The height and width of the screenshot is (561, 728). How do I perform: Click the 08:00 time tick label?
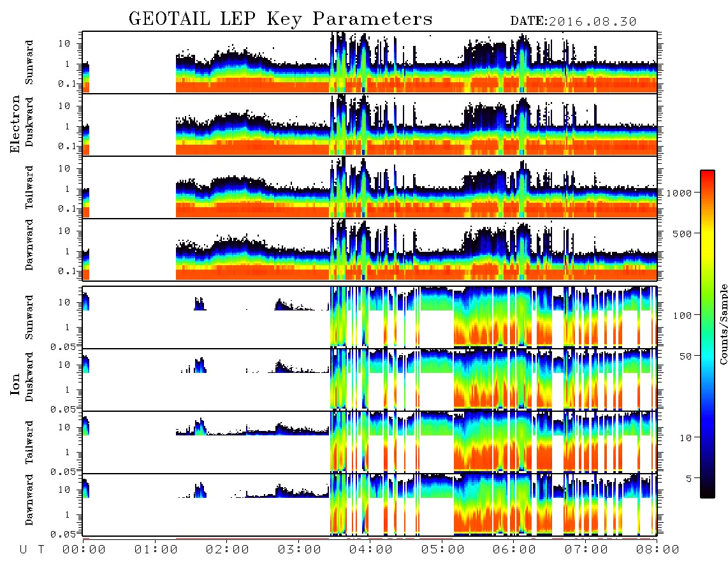click(657, 550)
